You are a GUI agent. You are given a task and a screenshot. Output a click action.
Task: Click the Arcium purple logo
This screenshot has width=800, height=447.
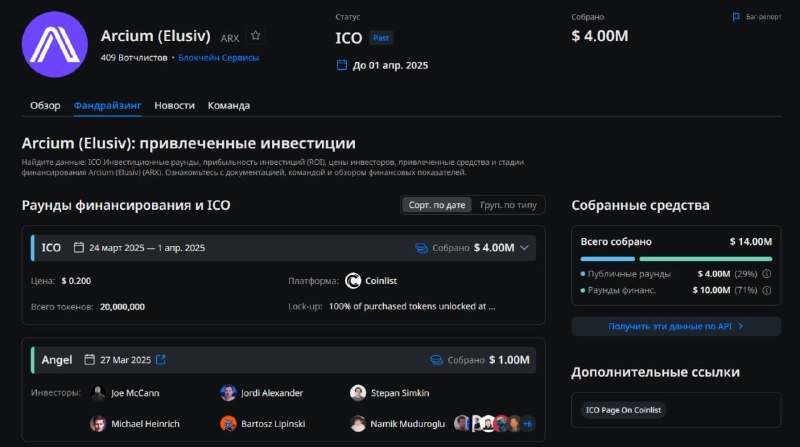point(55,44)
